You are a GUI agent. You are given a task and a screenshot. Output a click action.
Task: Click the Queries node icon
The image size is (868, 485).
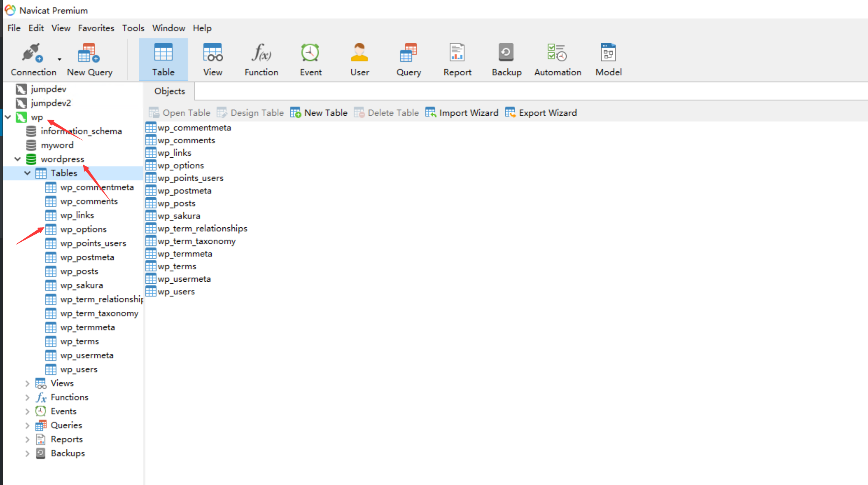pyautogui.click(x=41, y=425)
